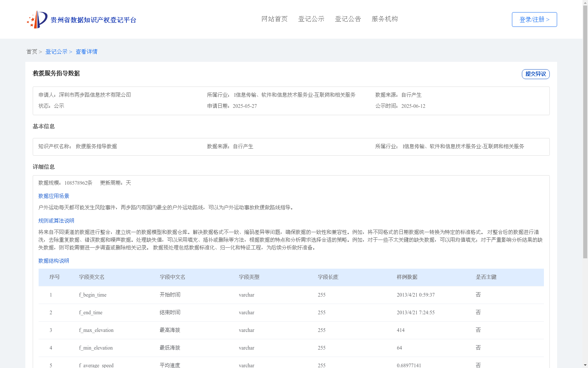Image resolution: width=588 pixels, height=368 pixels.
Task: Click sample value 414
Action: [x=401, y=330]
